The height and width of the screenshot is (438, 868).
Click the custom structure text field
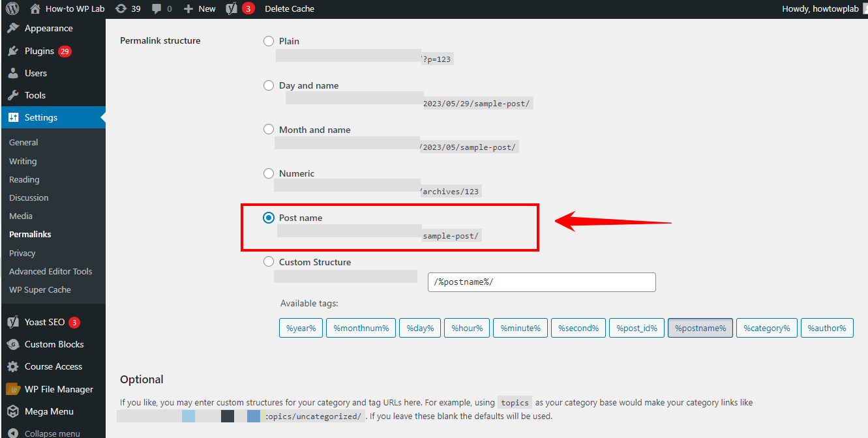[541, 282]
